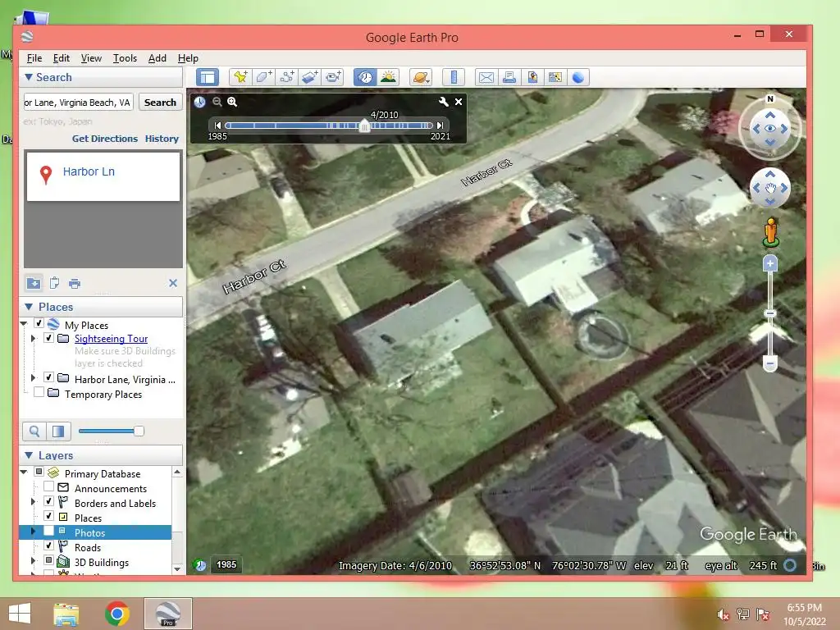Add an image overlay from the toolbar
This screenshot has height=630, width=840.
309,77
